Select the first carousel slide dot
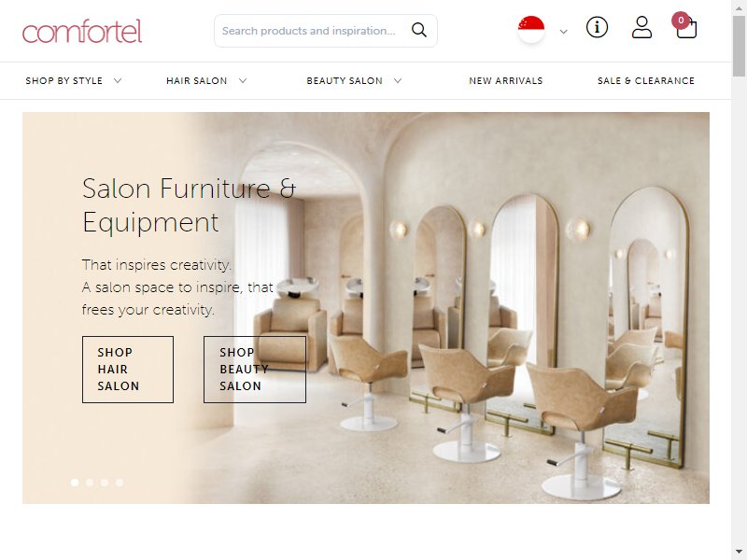The width and height of the screenshot is (747, 560). (x=75, y=483)
